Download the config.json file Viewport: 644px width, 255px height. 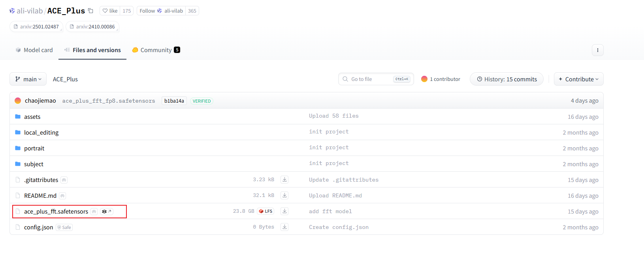(284, 227)
